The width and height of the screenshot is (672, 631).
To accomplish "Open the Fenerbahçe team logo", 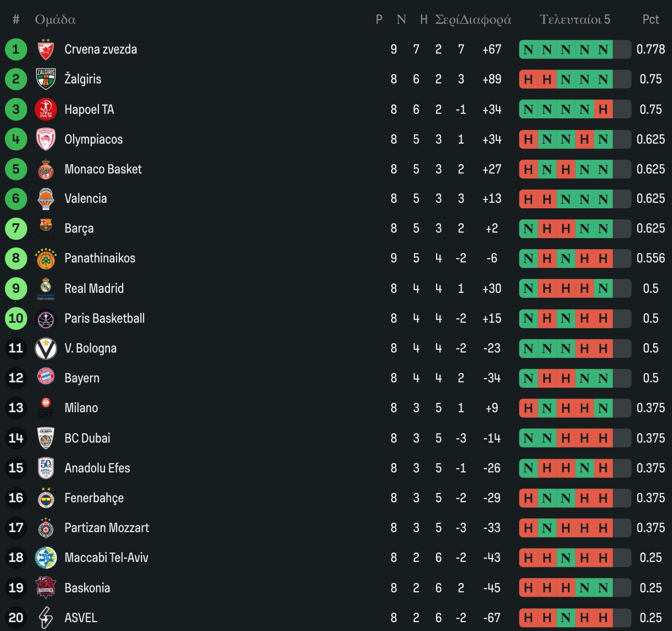I will coord(46,498).
